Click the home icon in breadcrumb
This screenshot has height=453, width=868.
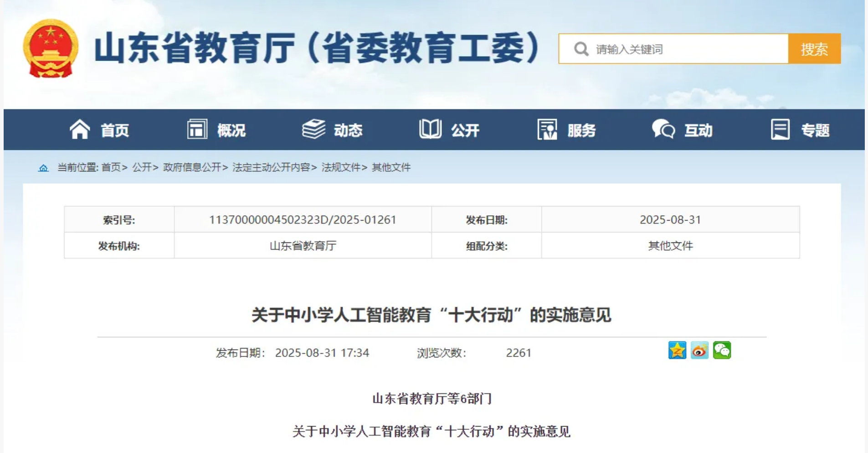click(43, 168)
